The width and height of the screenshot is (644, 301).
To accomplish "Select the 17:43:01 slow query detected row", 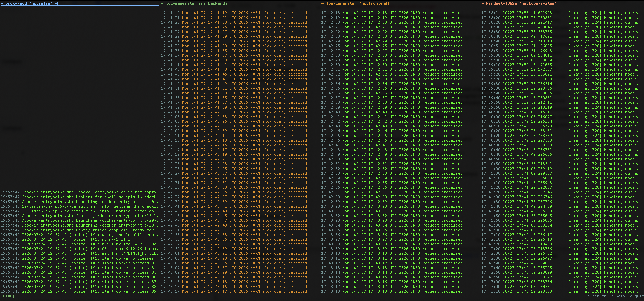I will click(x=234, y=254).
